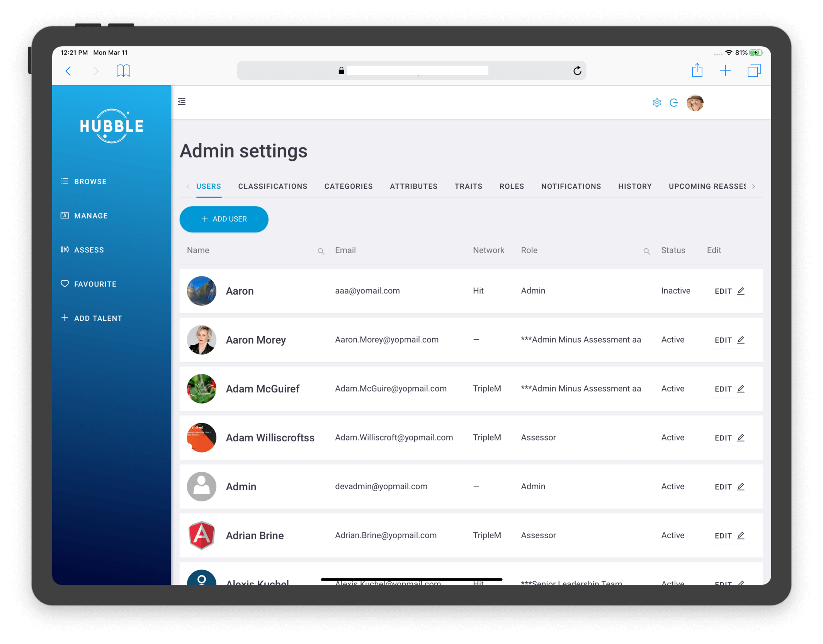Viewport: 823px width, 644px height.
Task: Click the Role search icon
Action: 647,251
